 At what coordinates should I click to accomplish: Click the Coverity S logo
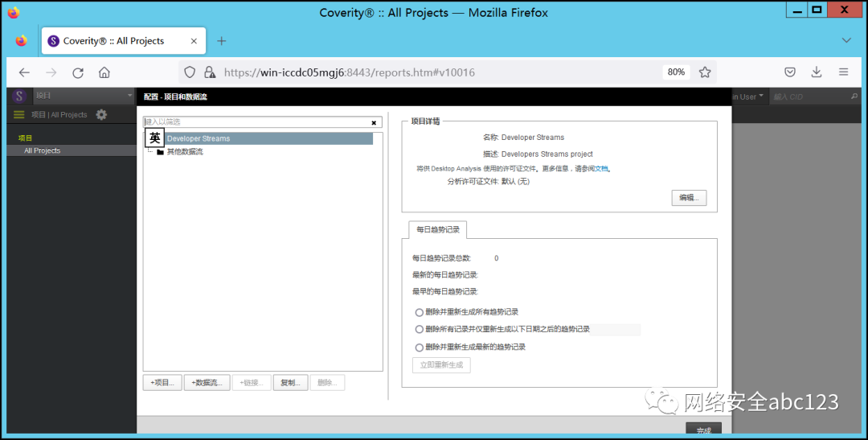pos(19,97)
